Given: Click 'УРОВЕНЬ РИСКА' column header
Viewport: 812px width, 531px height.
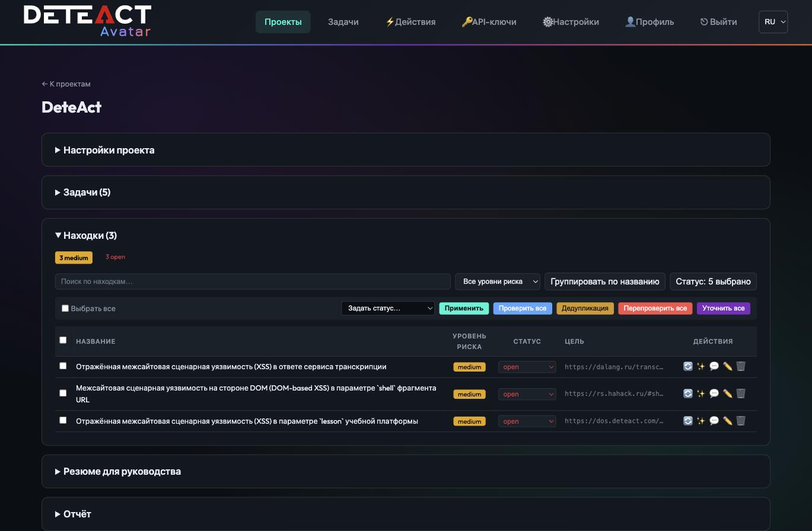Looking at the screenshot, I should coord(469,341).
